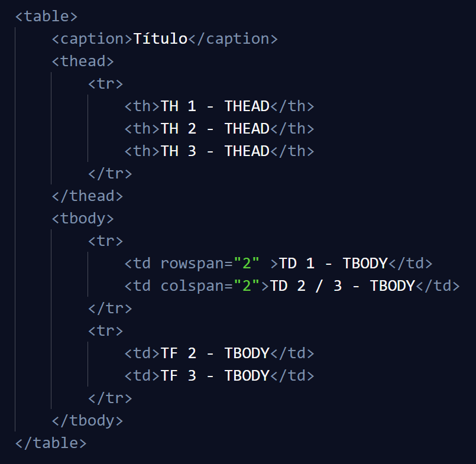Click the opening table tag
Viewport: 476px width, 464px height.
(x=47, y=17)
